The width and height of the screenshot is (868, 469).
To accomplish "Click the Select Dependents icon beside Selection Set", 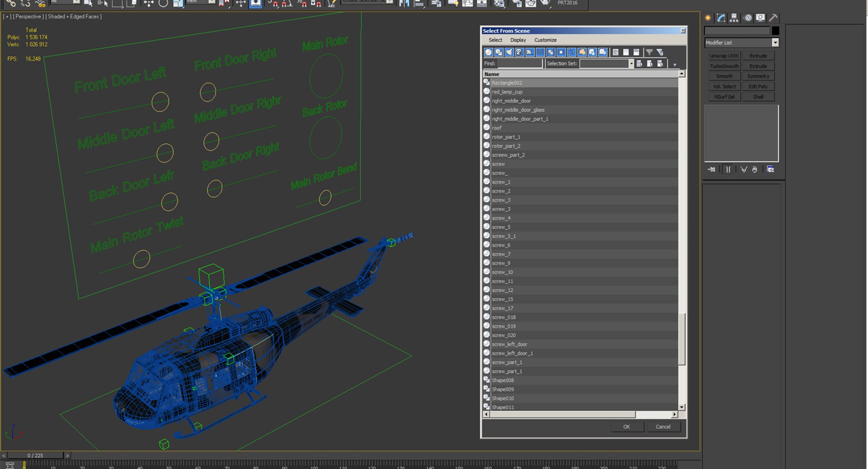I will click(660, 63).
